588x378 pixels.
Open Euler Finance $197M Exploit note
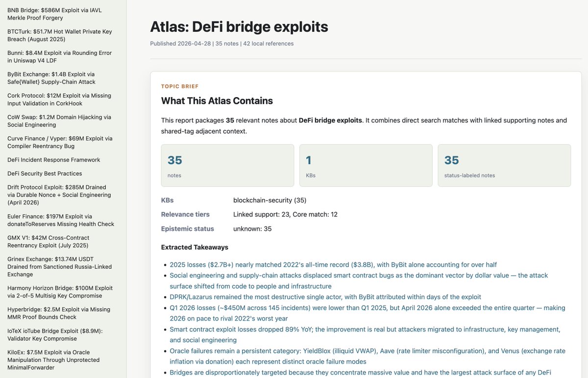coord(61,220)
